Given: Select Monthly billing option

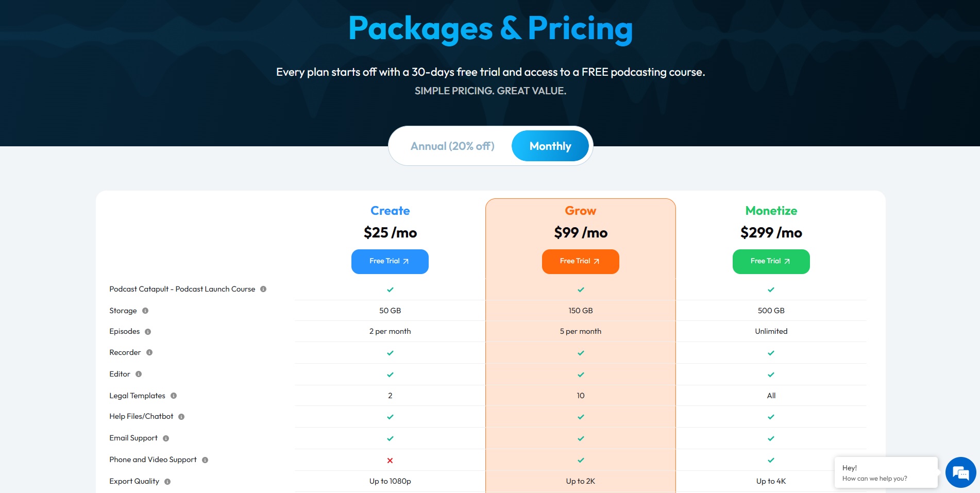Looking at the screenshot, I should 550,146.
